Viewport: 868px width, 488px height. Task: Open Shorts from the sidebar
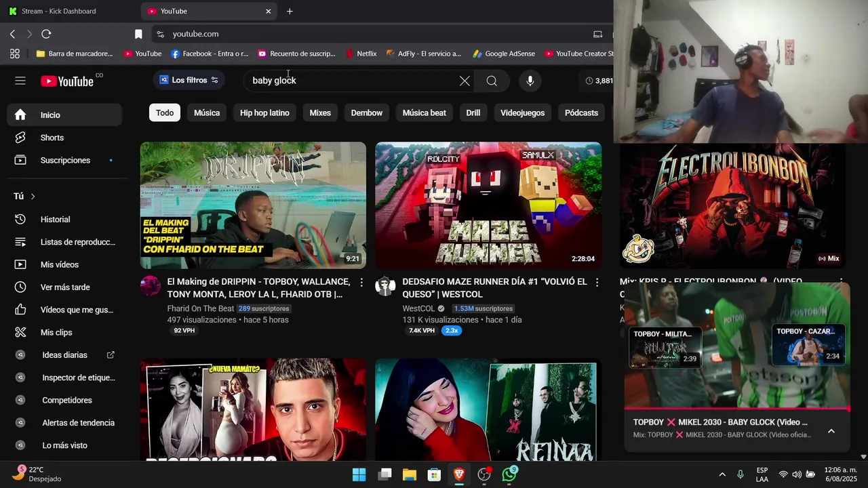point(64,138)
